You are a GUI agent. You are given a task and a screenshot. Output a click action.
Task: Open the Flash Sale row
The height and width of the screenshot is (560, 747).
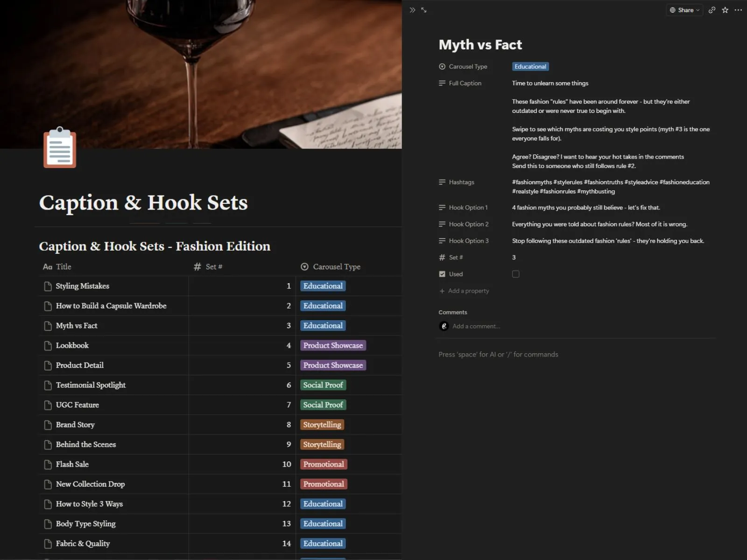point(72,464)
